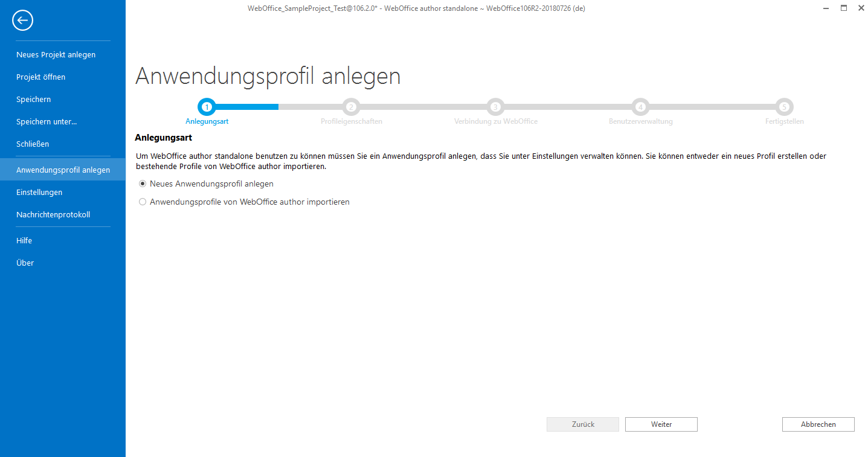Open Neues Projekt anlegen
The image size is (868, 457).
pos(63,54)
